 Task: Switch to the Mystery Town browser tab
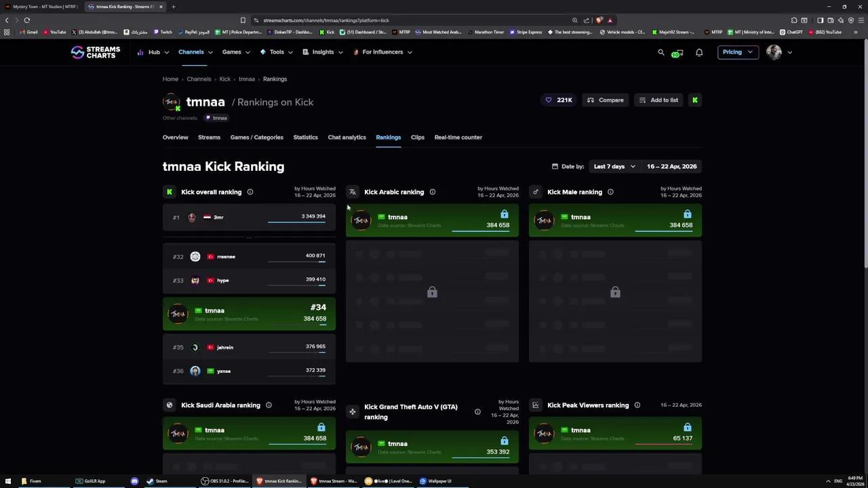tap(41, 7)
